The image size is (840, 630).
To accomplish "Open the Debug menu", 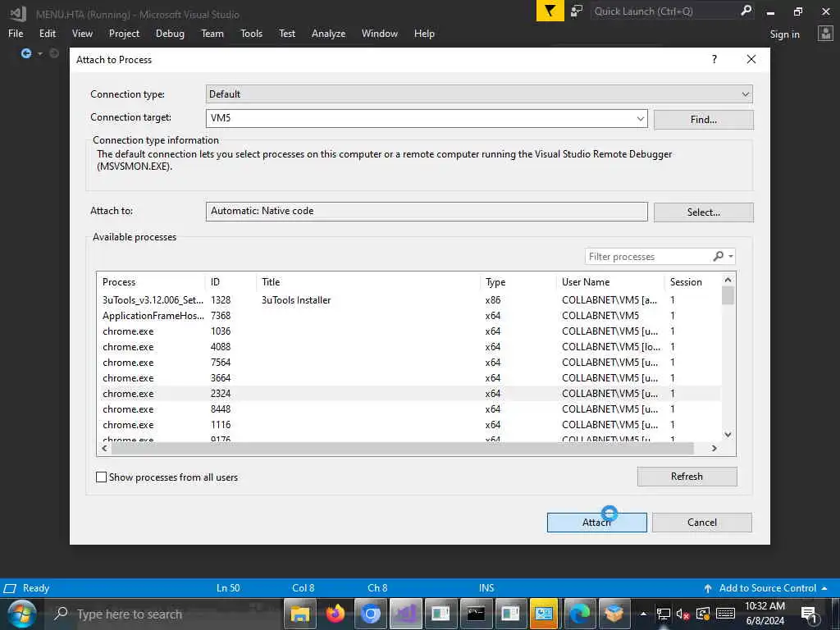I will pos(170,33).
